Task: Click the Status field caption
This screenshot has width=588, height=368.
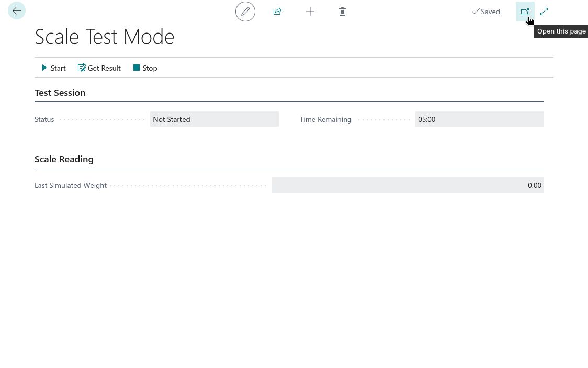Action: click(x=44, y=119)
